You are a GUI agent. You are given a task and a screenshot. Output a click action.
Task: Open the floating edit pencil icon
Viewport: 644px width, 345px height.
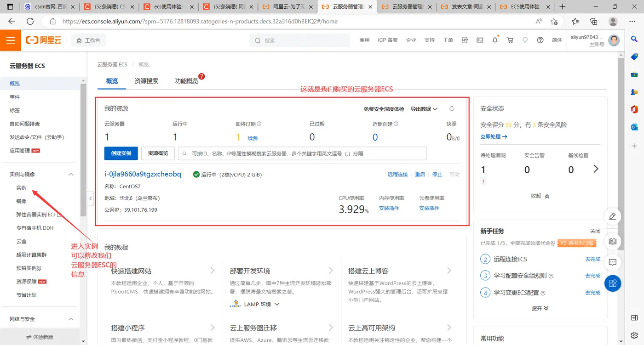[612, 216]
